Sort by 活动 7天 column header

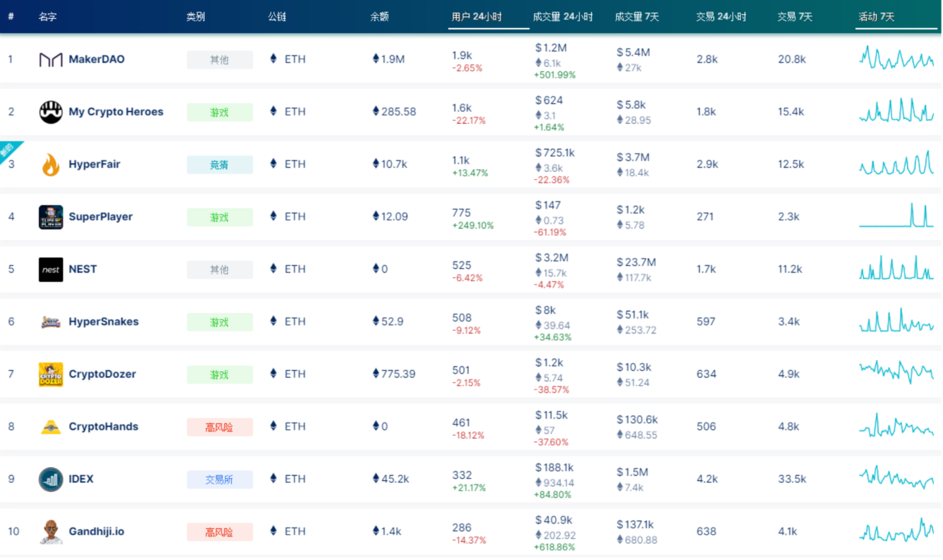(877, 17)
